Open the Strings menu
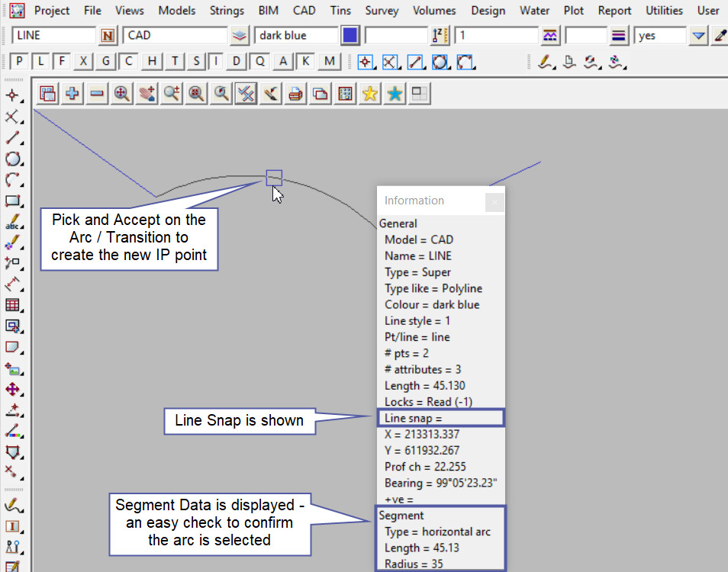The width and height of the screenshot is (728, 572). pos(227,11)
